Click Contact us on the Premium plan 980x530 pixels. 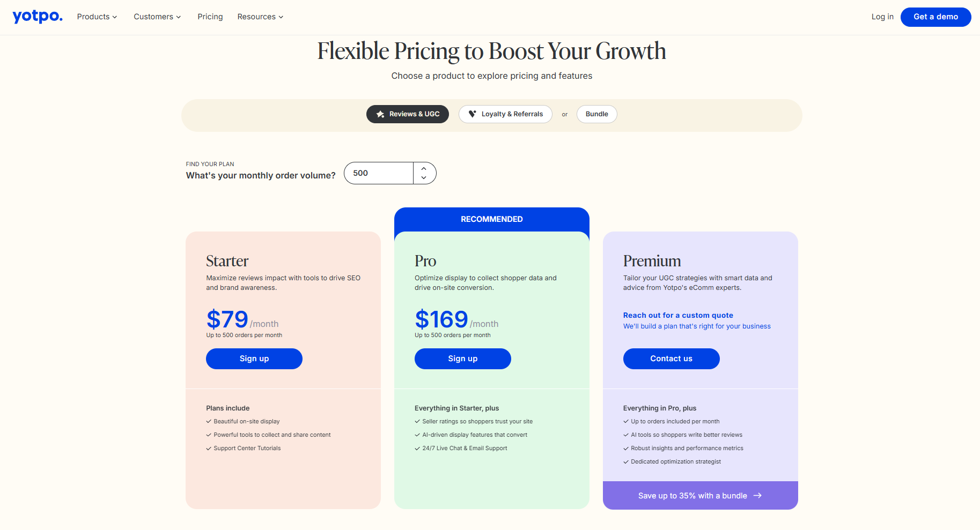coord(671,359)
